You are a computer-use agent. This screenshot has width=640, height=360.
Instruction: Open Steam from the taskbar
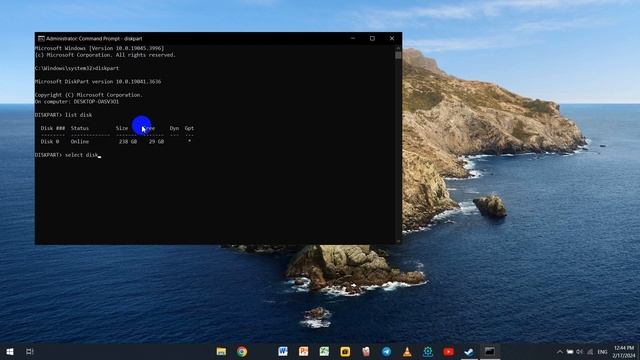coord(469,351)
